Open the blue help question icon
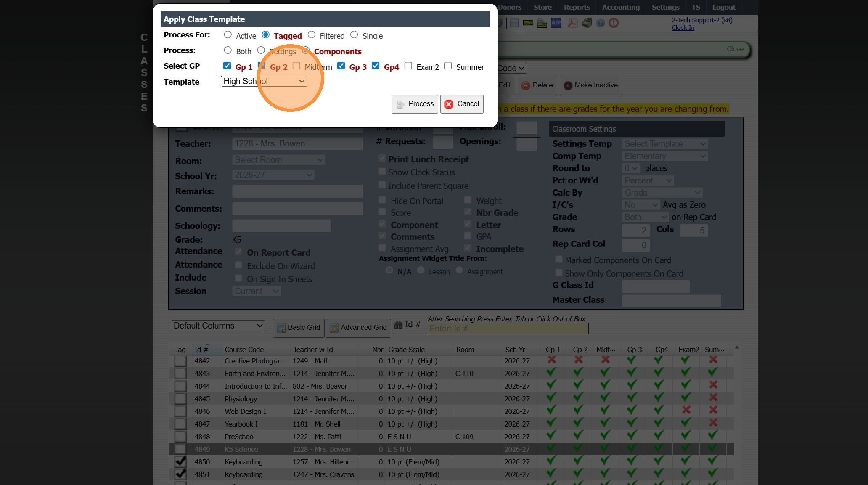The height and width of the screenshot is (485, 868). (x=601, y=23)
